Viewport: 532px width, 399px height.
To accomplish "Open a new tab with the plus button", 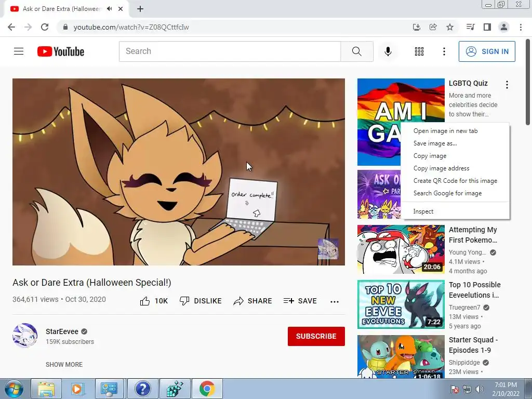I will coord(140,9).
